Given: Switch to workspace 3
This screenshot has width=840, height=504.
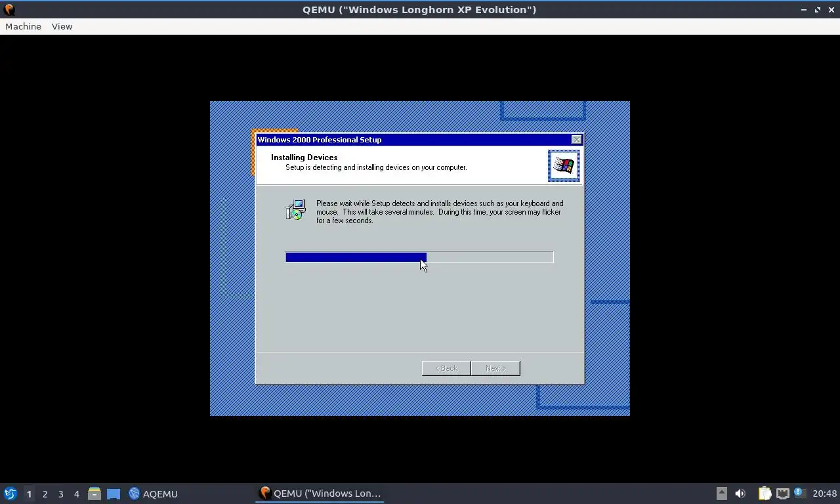Looking at the screenshot, I should coord(60,493).
